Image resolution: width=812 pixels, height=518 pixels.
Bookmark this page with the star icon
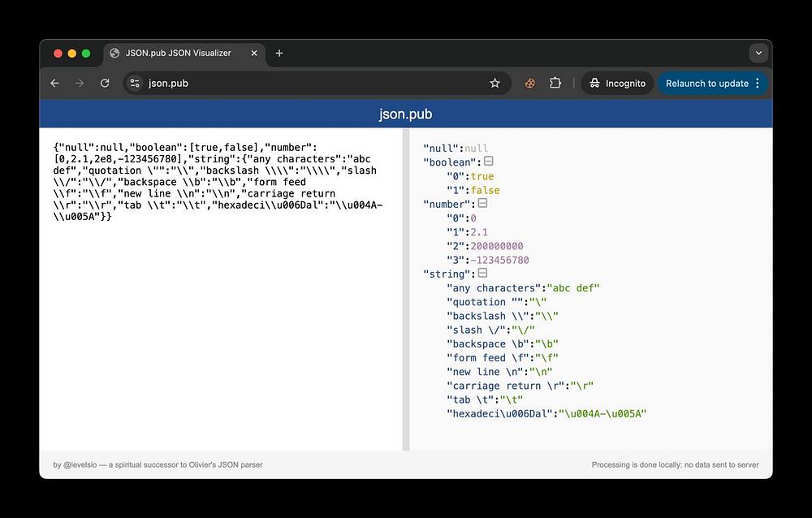(495, 83)
